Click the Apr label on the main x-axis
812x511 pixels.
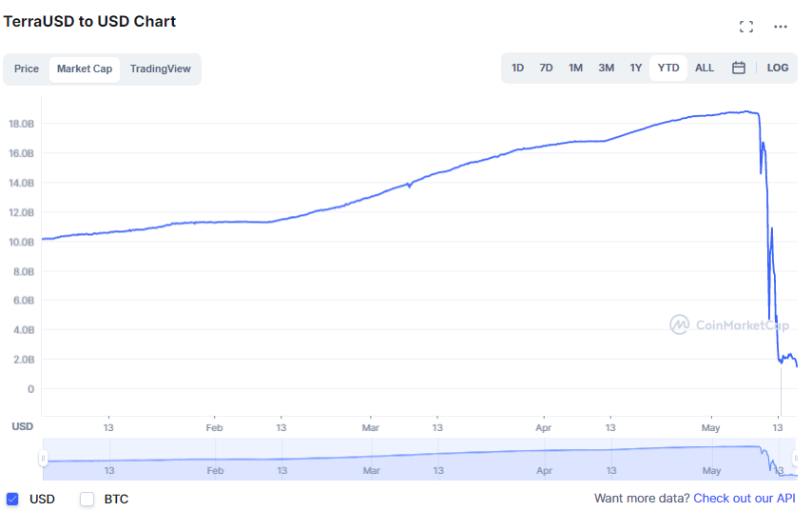pos(543,428)
